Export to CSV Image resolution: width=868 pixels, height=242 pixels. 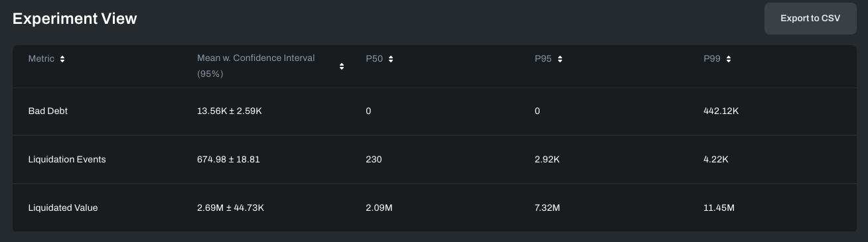click(810, 19)
